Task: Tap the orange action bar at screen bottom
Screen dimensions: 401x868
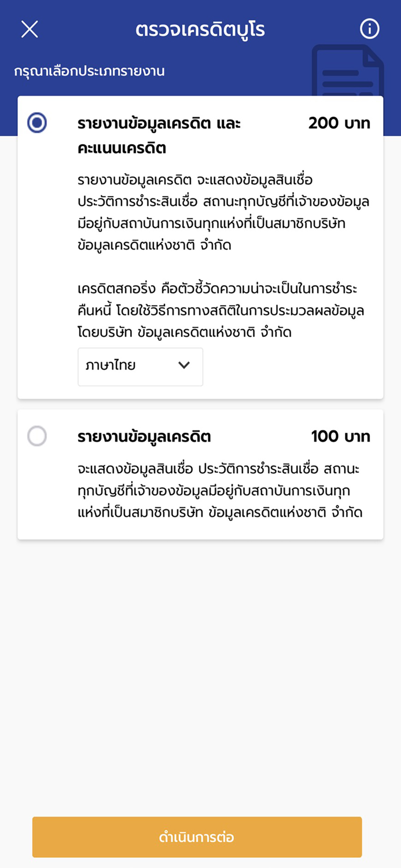Action: 200,837
